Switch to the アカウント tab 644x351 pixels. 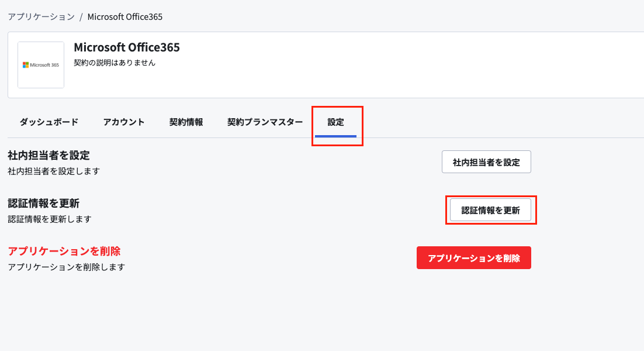(x=124, y=122)
